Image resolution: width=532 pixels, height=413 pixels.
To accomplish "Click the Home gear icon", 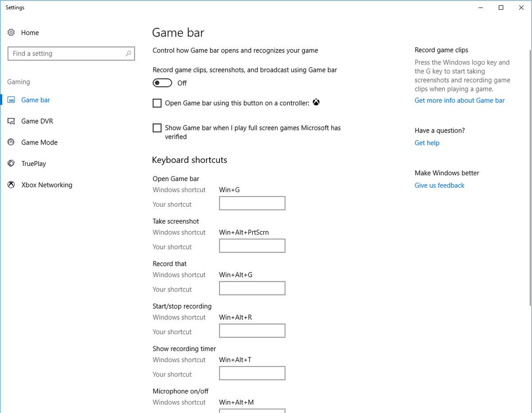I will pos(12,32).
